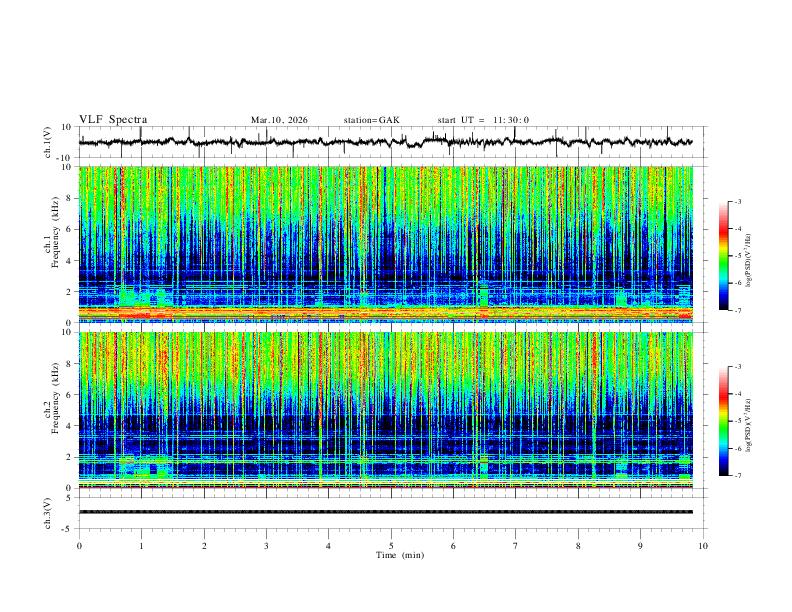The image size is (792, 612).
Task: Click the log(PSD) label beside ch.1 colorbar
Action: [749, 261]
